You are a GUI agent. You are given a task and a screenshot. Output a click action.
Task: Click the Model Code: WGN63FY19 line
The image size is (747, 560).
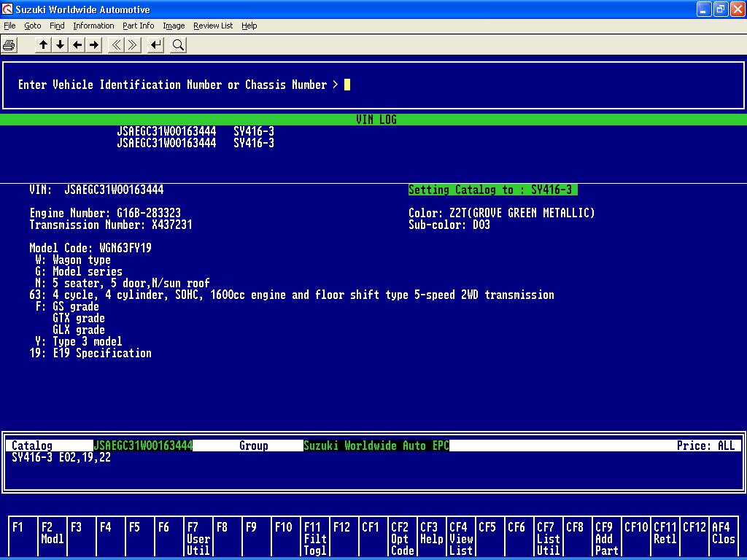click(x=90, y=248)
